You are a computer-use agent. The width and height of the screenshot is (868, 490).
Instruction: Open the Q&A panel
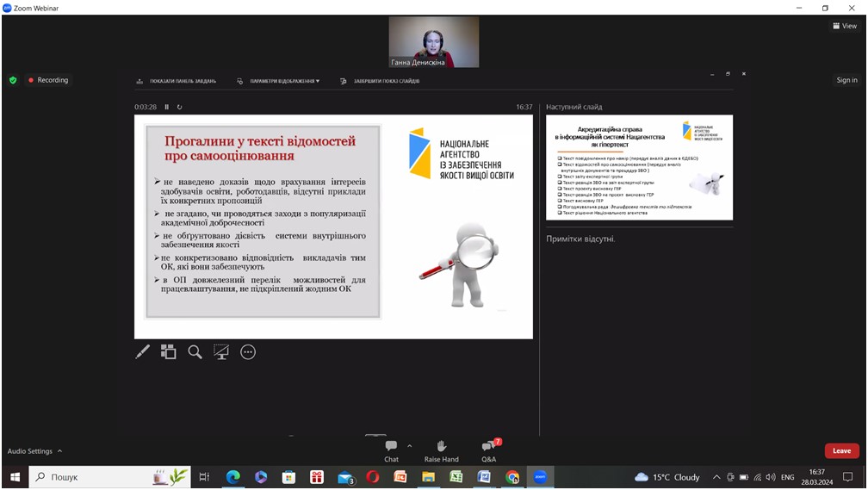point(488,450)
